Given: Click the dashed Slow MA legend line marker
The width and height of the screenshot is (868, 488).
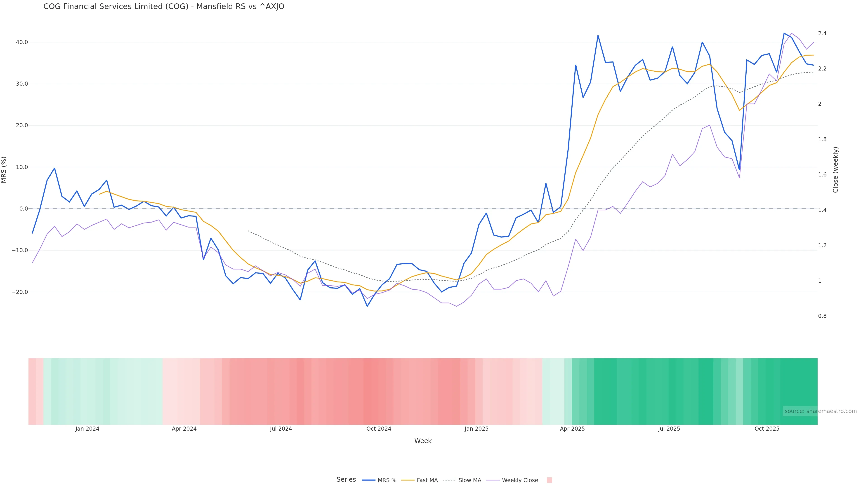Looking at the screenshot, I should pos(449,480).
